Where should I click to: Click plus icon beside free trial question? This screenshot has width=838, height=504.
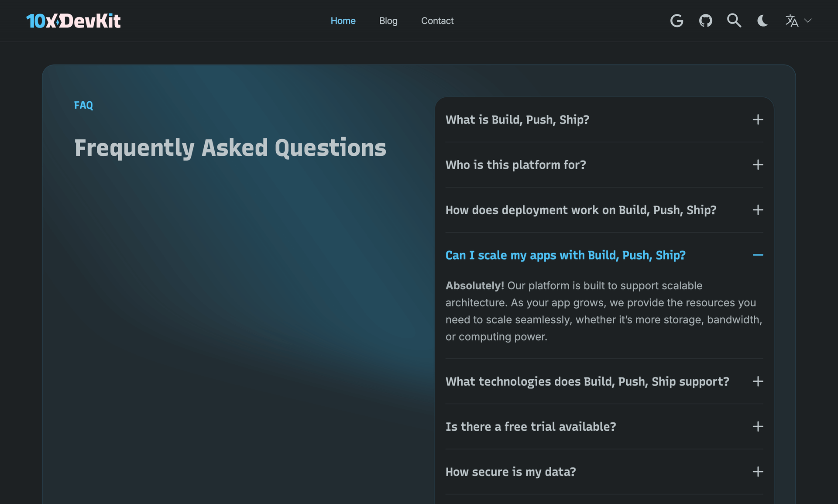[x=758, y=426]
